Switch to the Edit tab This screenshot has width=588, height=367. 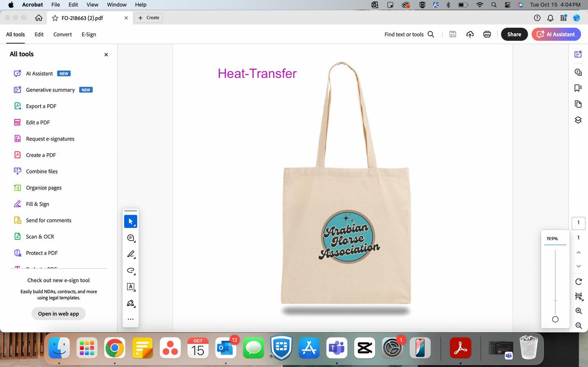[x=39, y=35]
